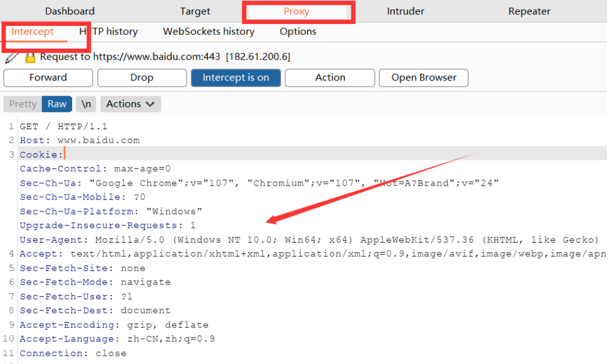Viewport: 611px width, 364px height.
Task: Click the Sec-Fetch-Dest: document line
Action: (x=95, y=311)
